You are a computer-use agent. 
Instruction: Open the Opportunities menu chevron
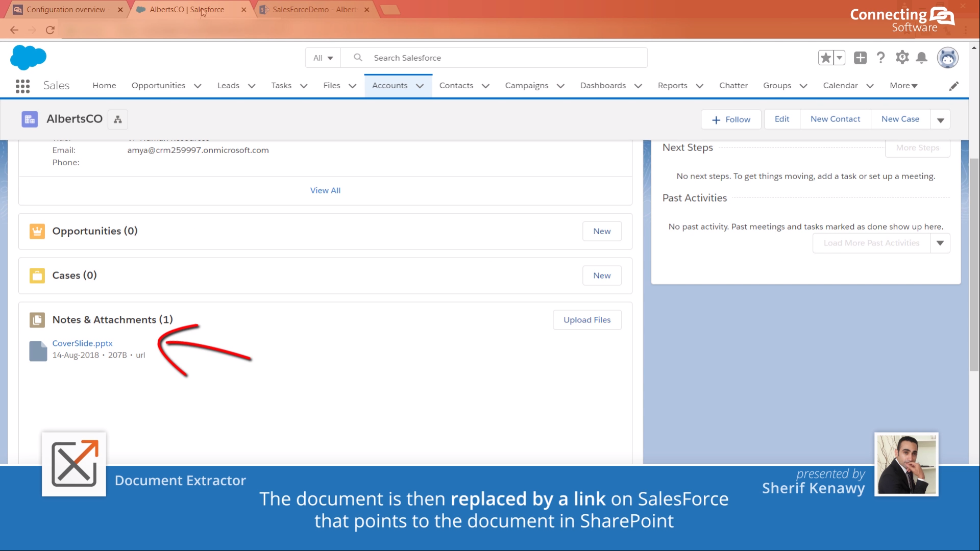(198, 86)
